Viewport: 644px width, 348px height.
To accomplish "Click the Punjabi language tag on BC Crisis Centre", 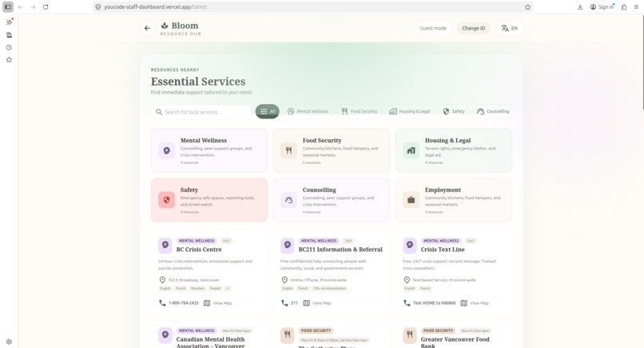I will tap(215, 289).
